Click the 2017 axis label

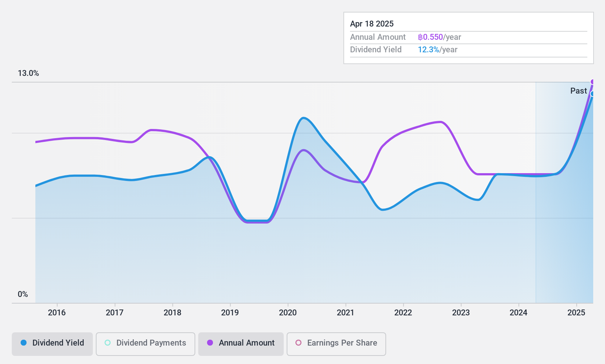click(115, 313)
